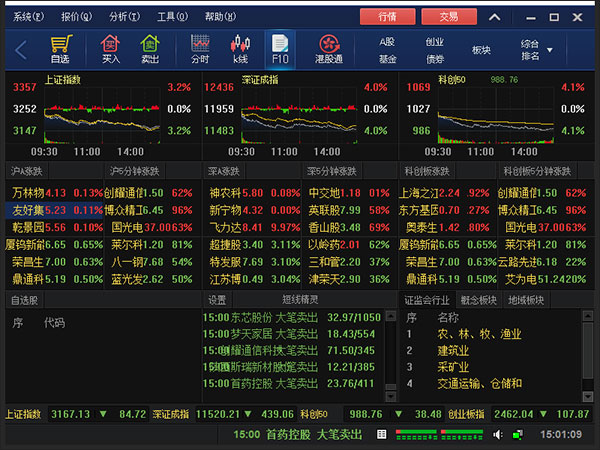Viewport: 600px width, 450px height.
Task: Click the 卖出 sell house icon
Action: (150, 47)
